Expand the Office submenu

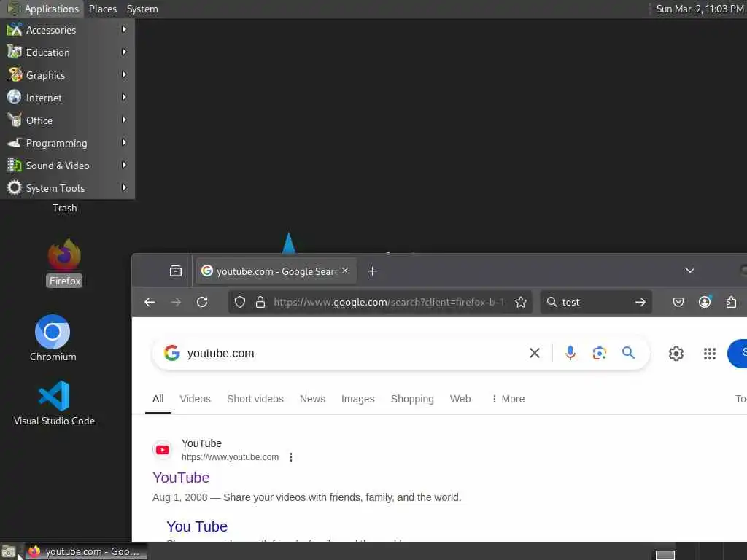(67, 120)
